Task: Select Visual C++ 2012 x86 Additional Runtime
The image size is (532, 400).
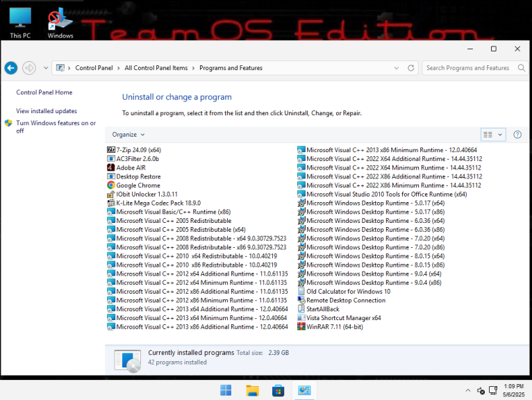Action: click(197, 291)
